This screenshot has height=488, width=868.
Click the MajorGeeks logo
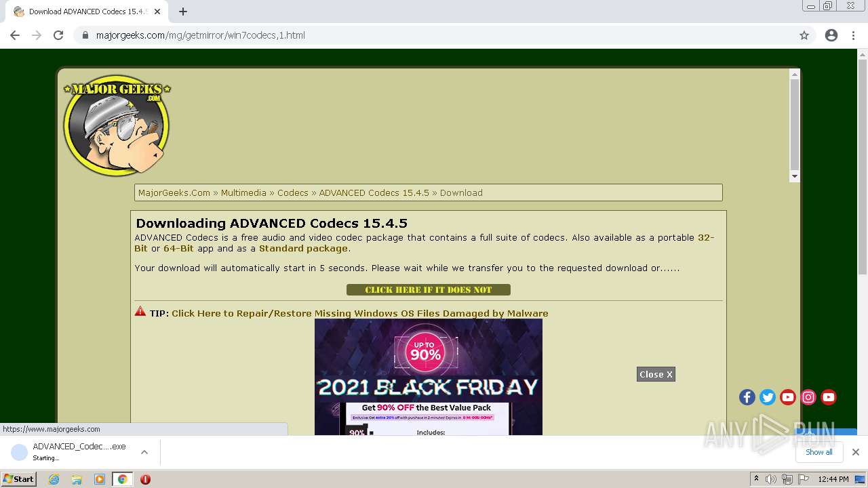click(x=117, y=125)
